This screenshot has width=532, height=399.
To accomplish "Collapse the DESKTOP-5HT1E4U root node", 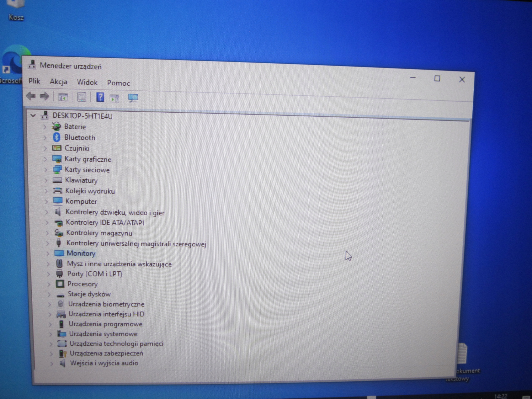I will point(33,116).
